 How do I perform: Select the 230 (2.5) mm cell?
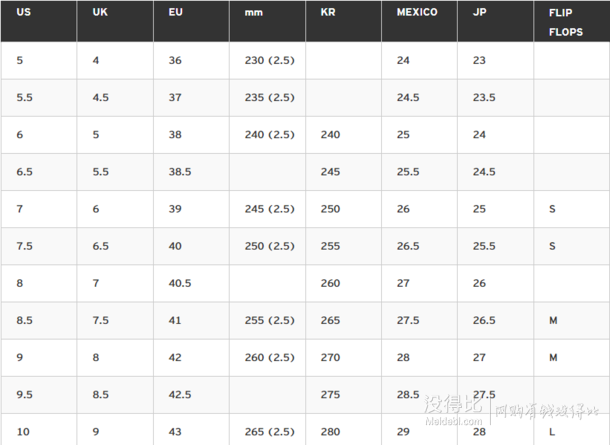coord(268,60)
